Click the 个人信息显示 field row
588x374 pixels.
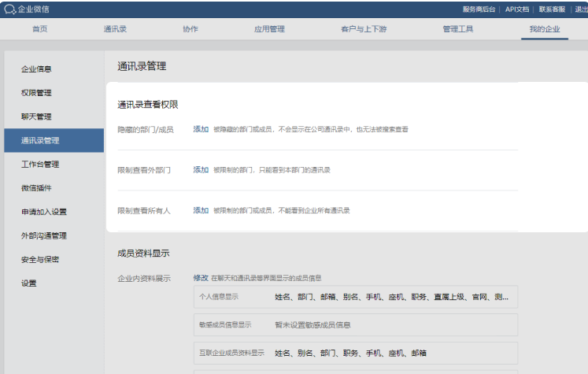(x=356, y=298)
